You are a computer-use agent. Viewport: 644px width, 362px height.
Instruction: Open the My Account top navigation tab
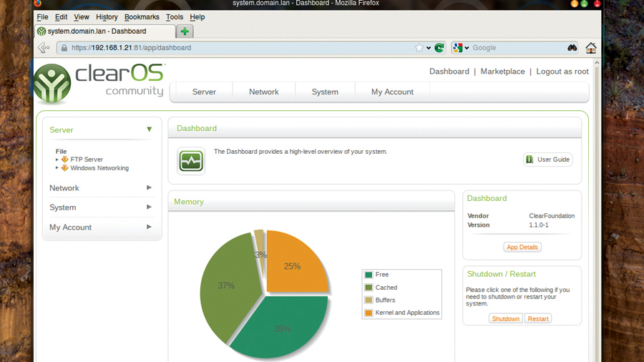point(392,92)
